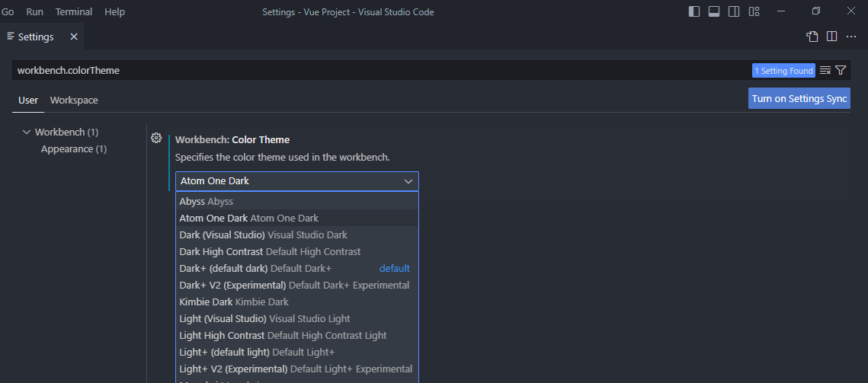Choose Light+ (default light) theme
Viewport: 868px width, 383px height.
tap(297, 352)
